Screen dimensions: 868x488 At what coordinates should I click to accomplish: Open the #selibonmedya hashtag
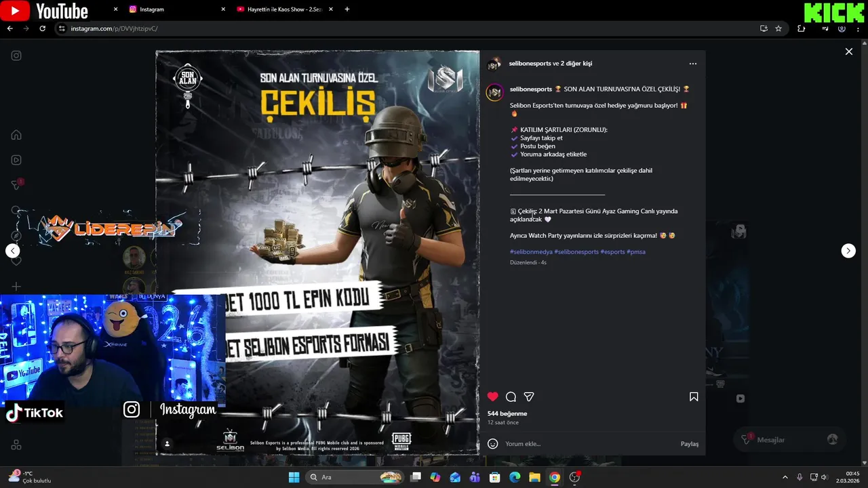[x=531, y=252]
